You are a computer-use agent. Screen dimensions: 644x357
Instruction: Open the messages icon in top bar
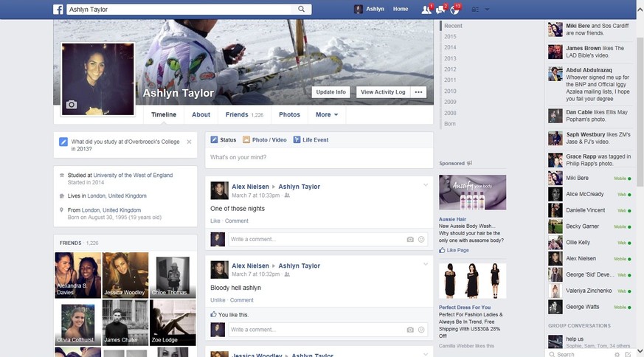point(441,9)
